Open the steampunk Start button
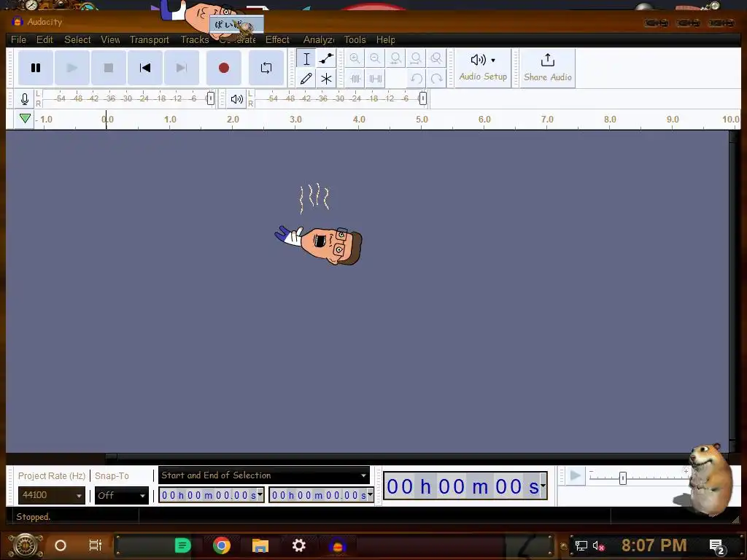747x560 pixels. [26, 545]
